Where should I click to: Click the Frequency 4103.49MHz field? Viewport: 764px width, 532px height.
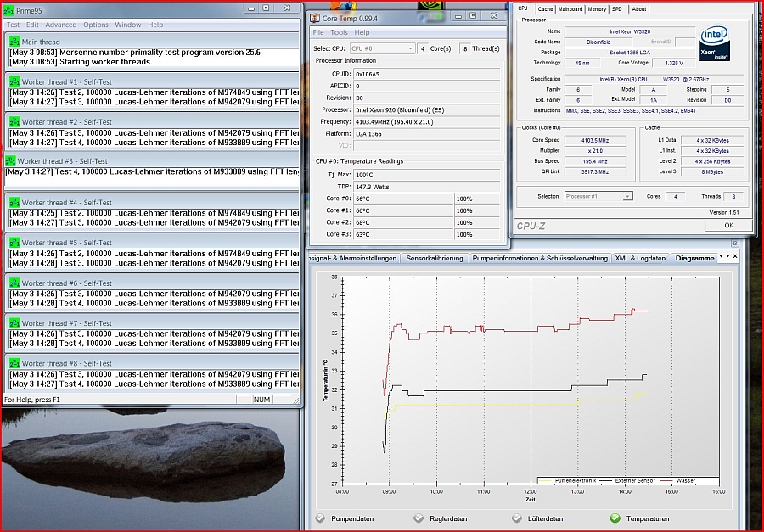427,122
